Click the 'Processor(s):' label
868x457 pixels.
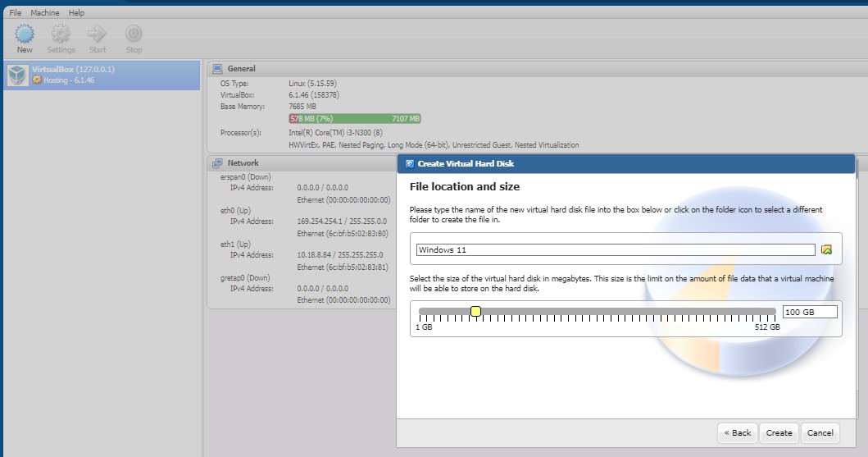pyautogui.click(x=241, y=132)
